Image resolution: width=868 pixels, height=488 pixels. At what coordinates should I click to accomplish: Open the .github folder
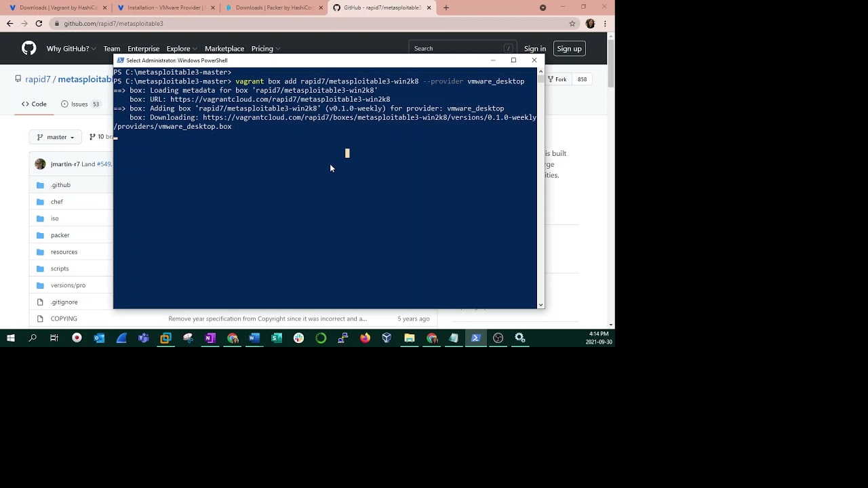pyautogui.click(x=60, y=185)
